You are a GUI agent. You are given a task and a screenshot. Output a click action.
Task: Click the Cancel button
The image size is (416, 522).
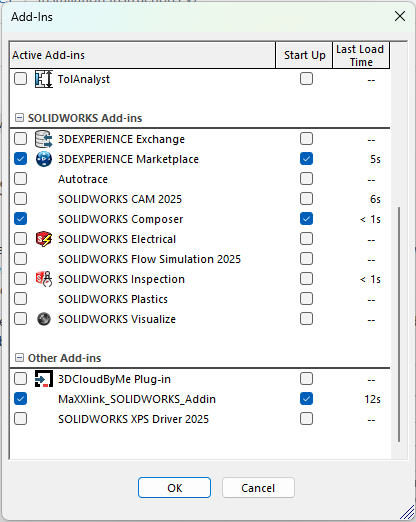(258, 488)
